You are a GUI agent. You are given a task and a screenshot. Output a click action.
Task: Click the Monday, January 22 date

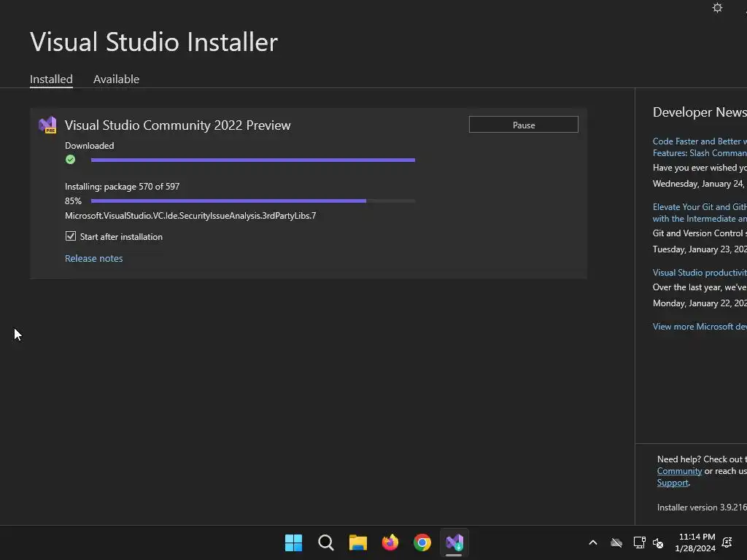[700, 303]
